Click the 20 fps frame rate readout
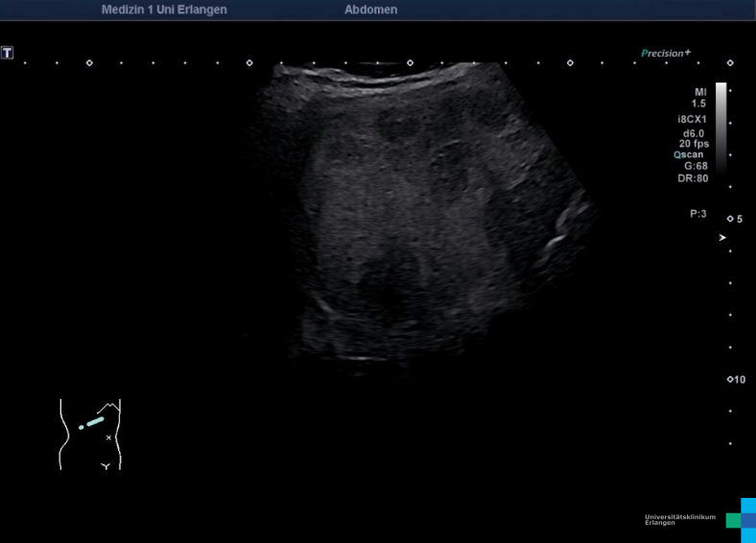 point(693,143)
